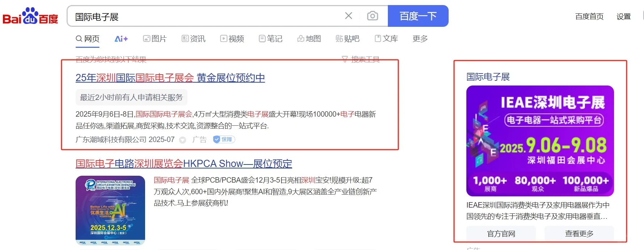The width and height of the screenshot is (644, 250).
Task: Open camera image search
Action: pos(372,16)
